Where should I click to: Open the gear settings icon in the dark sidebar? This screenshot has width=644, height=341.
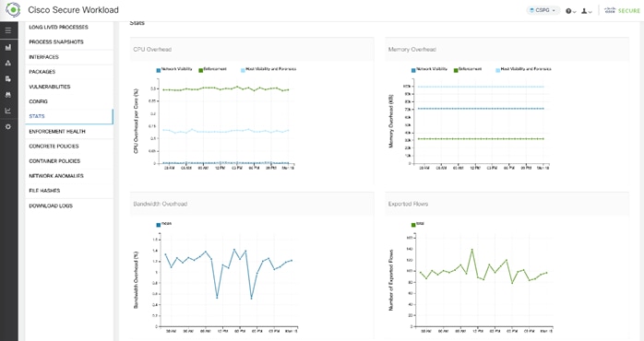tap(8, 127)
